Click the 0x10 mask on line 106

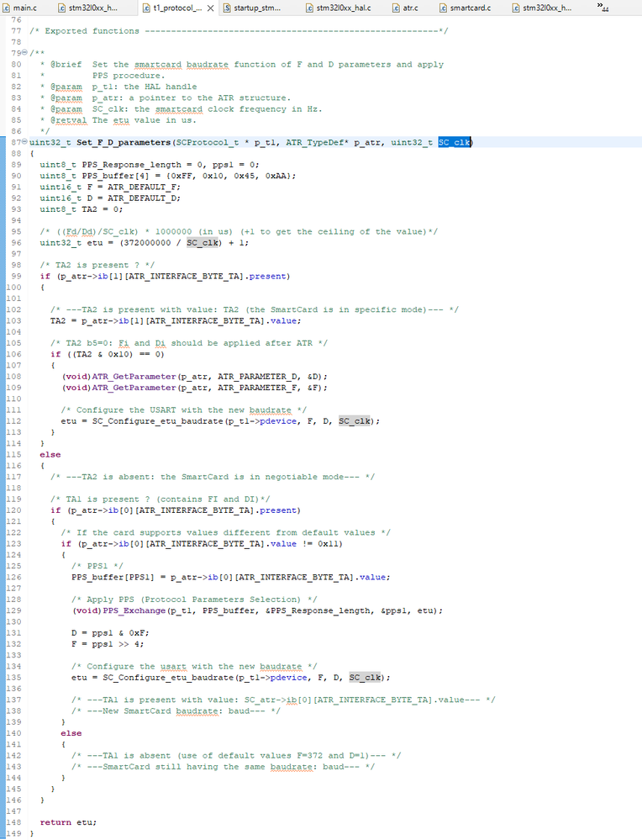118,355
